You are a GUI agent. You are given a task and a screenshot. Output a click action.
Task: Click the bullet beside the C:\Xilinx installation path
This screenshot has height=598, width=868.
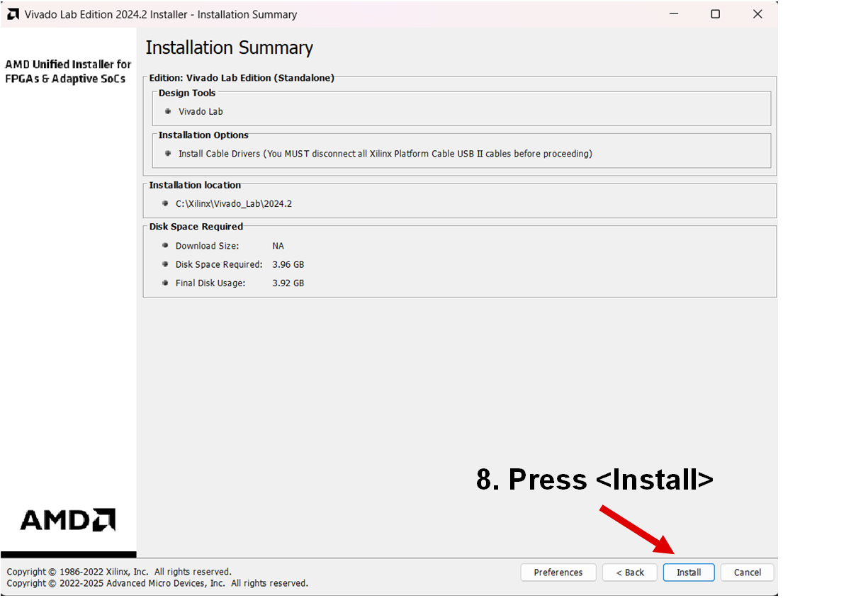tap(165, 203)
